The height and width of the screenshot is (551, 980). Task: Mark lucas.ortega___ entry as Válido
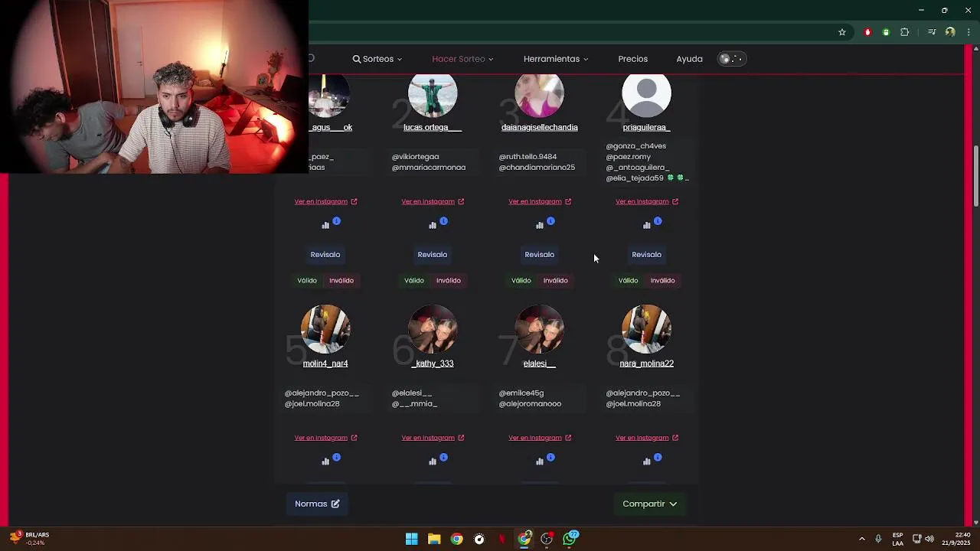pos(414,280)
